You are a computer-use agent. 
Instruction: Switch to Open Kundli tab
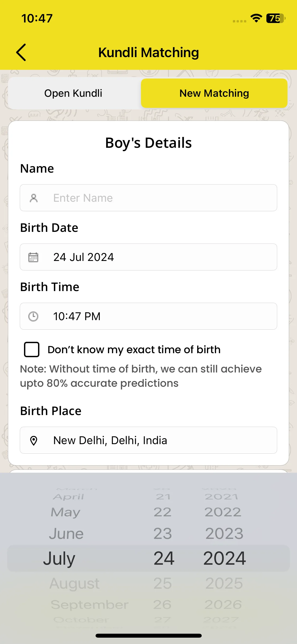tap(73, 93)
